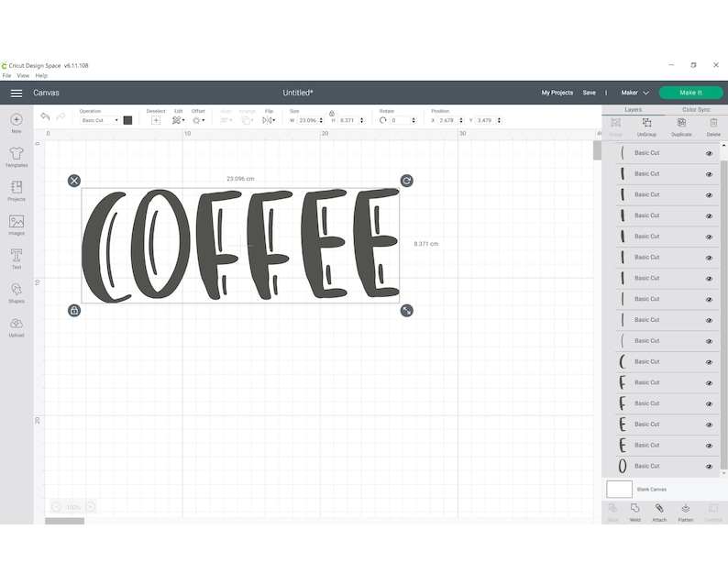The image size is (728, 585).
Task: Hide the first E letter layer
Action: [709, 425]
